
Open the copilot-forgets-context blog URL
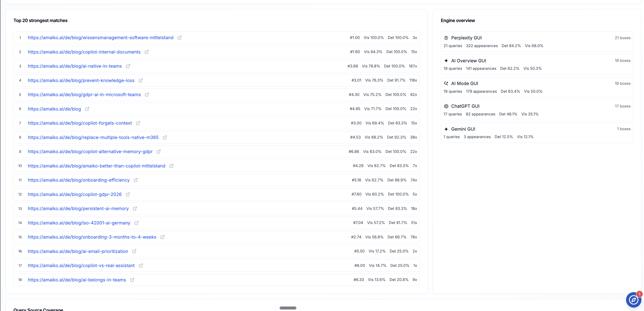[80, 123]
